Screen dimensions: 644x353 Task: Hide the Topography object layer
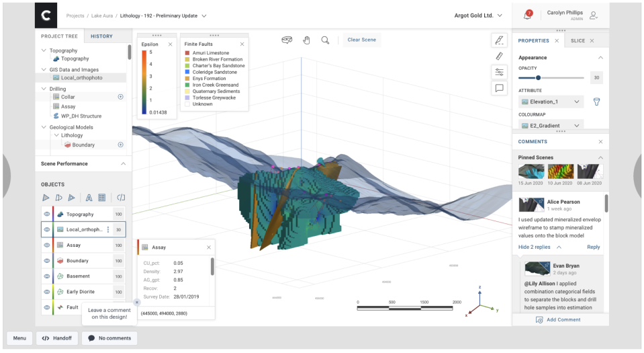click(47, 214)
